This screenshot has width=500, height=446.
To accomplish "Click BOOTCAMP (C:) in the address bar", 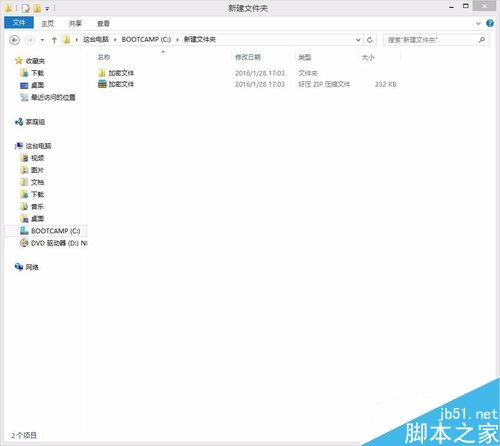I will [x=146, y=39].
